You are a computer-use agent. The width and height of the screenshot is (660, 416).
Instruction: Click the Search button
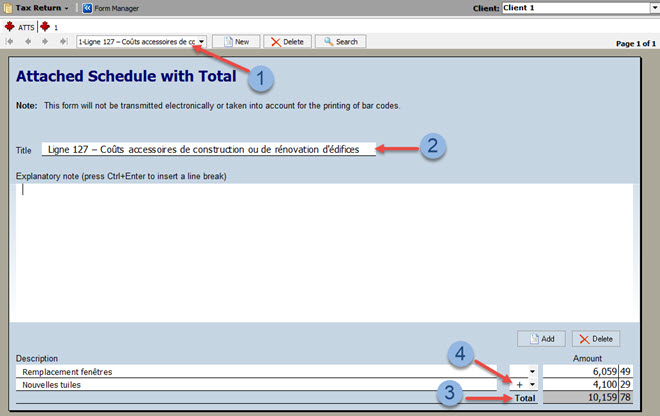(x=340, y=42)
